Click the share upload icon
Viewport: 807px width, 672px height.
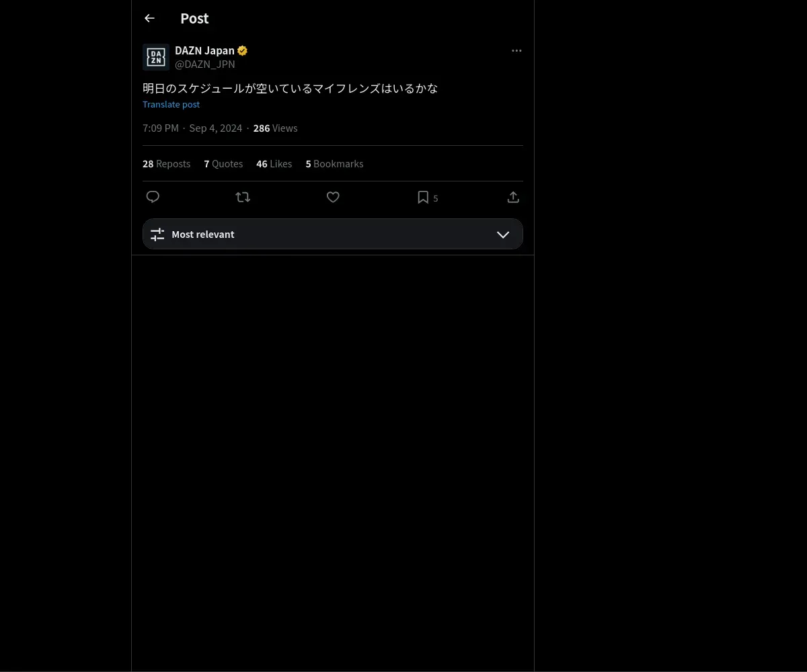tap(513, 197)
